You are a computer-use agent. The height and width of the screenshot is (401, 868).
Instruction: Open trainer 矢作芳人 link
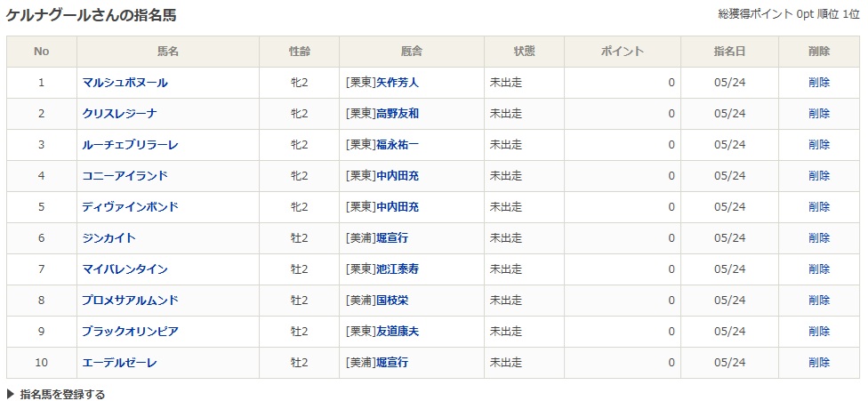[398, 83]
